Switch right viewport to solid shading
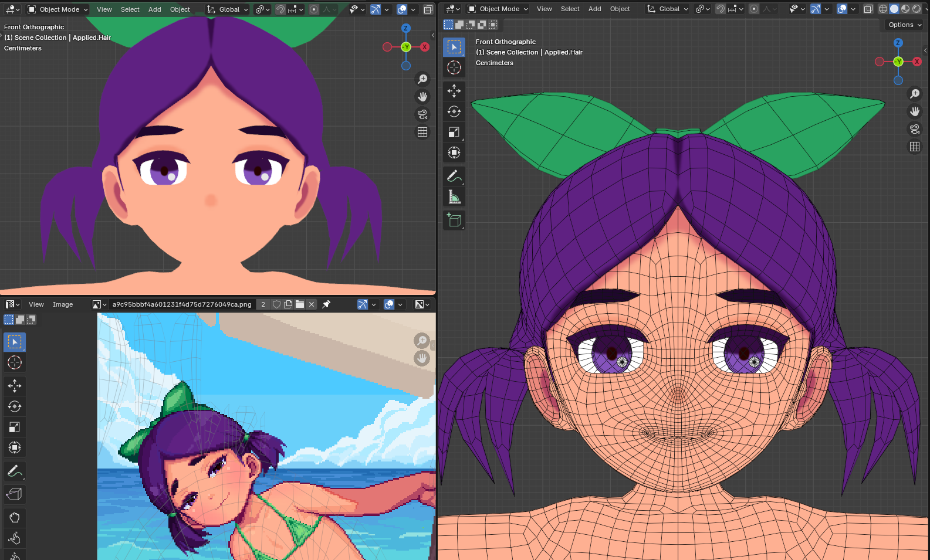Screen dimensions: 930x560 click(x=894, y=9)
